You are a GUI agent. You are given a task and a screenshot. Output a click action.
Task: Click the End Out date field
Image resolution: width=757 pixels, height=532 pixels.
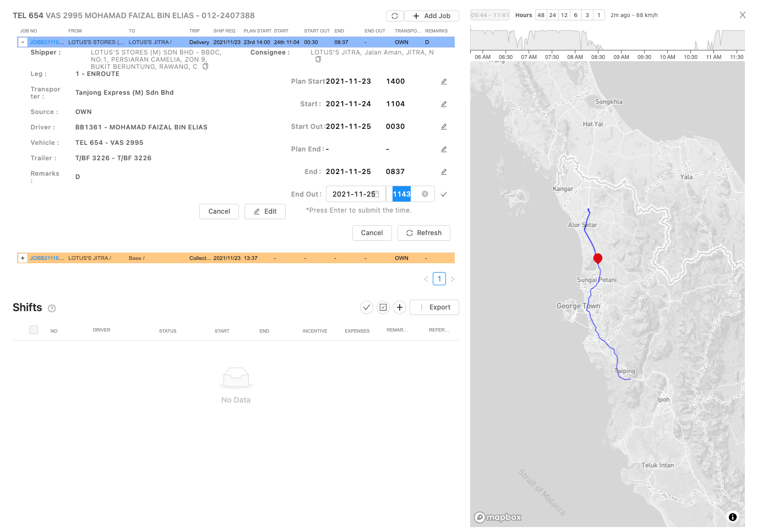pyautogui.click(x=355, y=194)
